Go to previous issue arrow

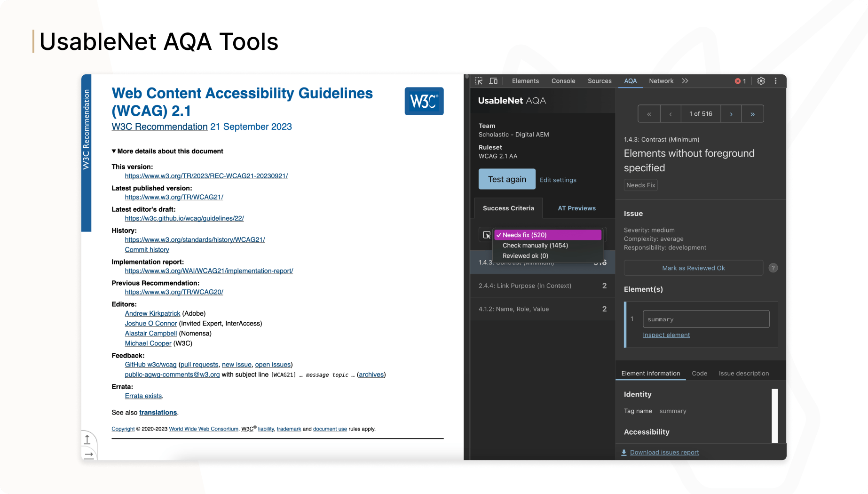pyautogui.click(x=671, y=114)
